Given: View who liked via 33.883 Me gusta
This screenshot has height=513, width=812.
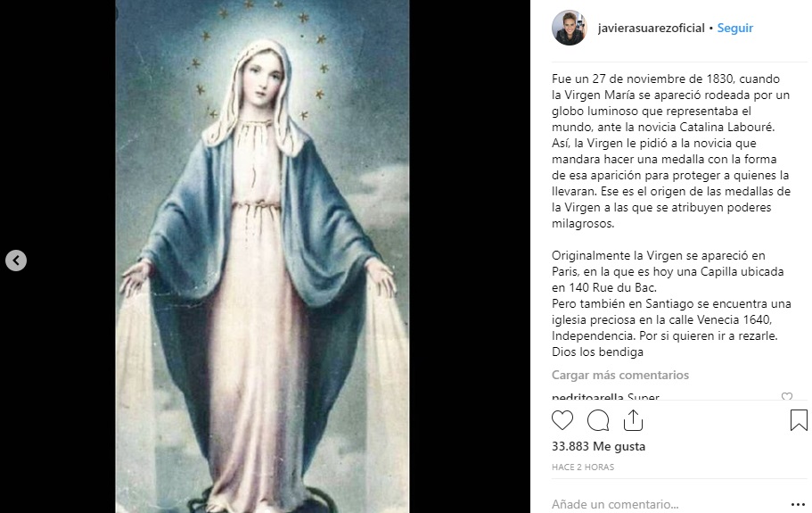Looking at the screenshot, I should coord(598,446).
